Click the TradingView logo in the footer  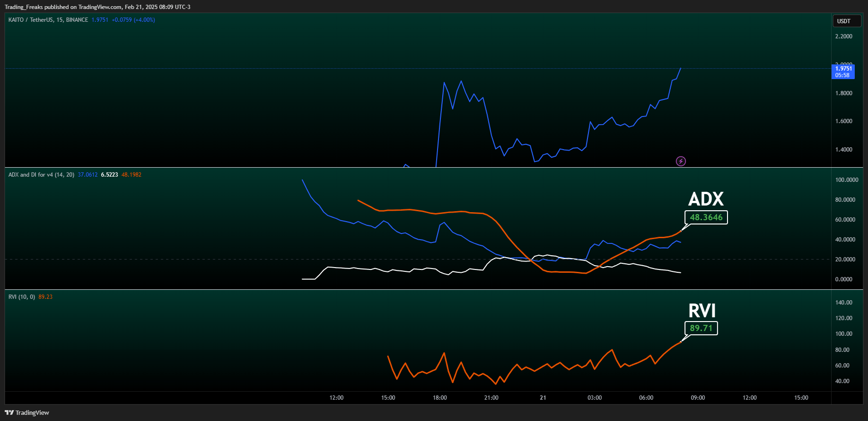click(27, 412)
